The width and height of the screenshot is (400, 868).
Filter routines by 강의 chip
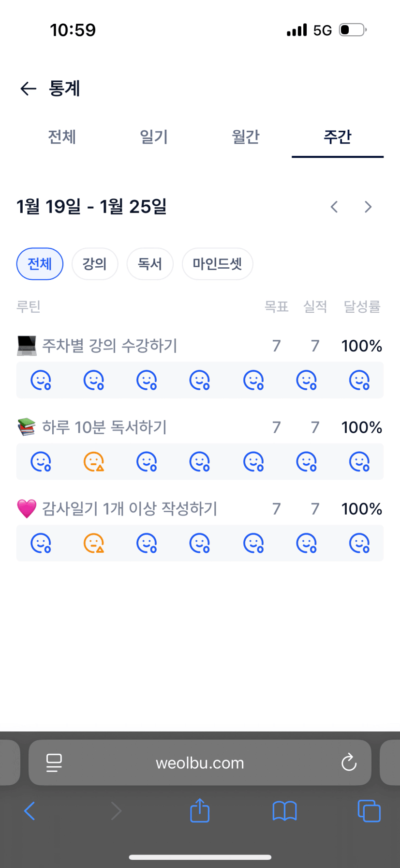[95, 264]
